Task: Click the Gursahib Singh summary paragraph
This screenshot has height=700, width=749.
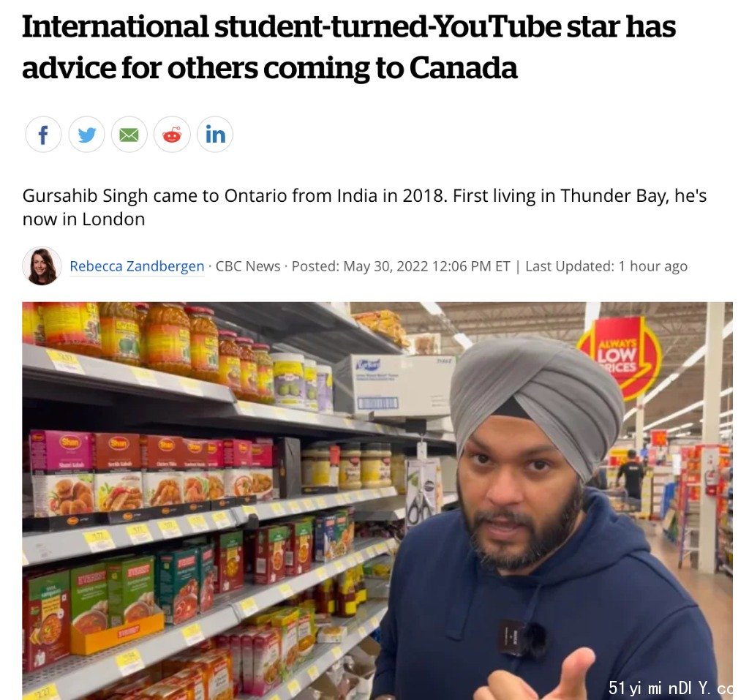Action: coord(364,208)
